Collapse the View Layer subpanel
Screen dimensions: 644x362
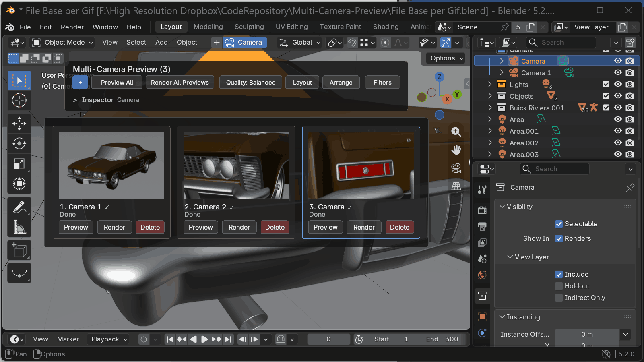(x=510, y=257)
